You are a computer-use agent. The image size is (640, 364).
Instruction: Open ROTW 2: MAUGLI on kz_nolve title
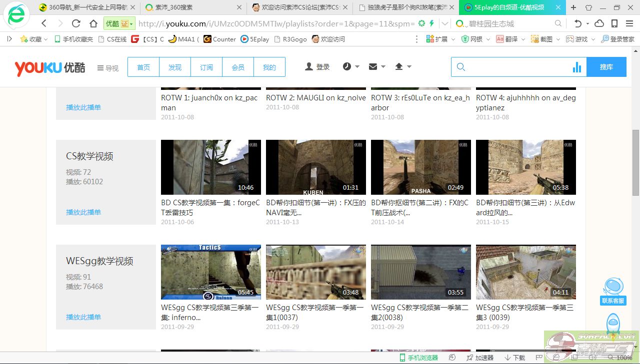tap(316, 98)
